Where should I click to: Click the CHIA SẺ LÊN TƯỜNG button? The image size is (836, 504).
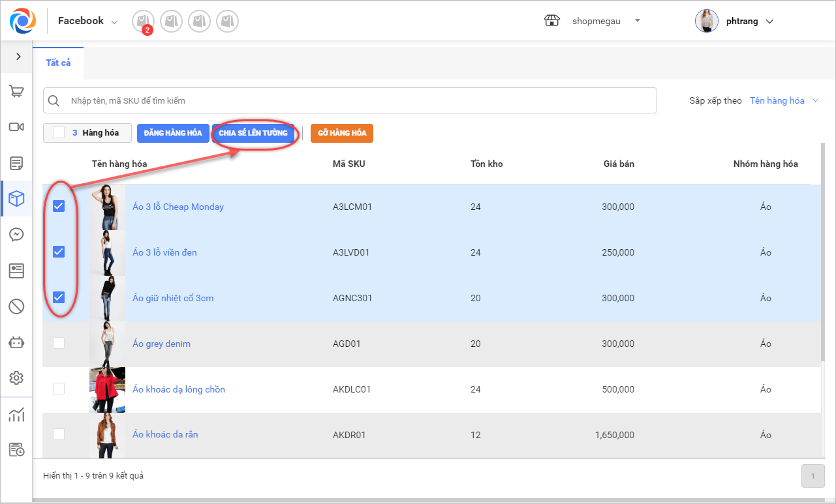tap(253, 133)
